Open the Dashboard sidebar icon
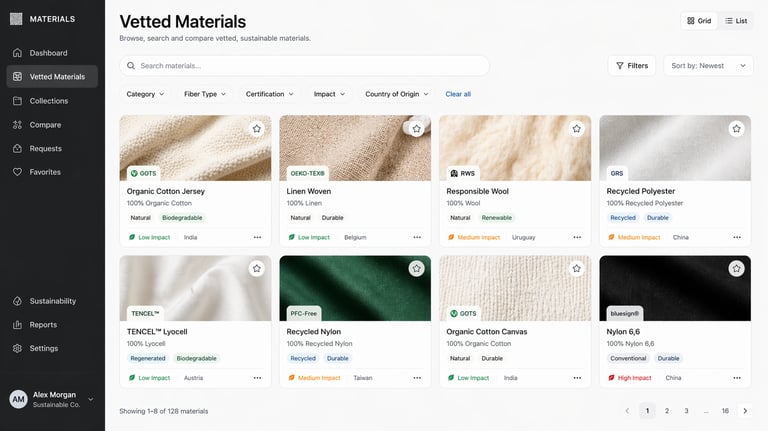This screenshot has width=768, height=431. (x=18, y=53)
